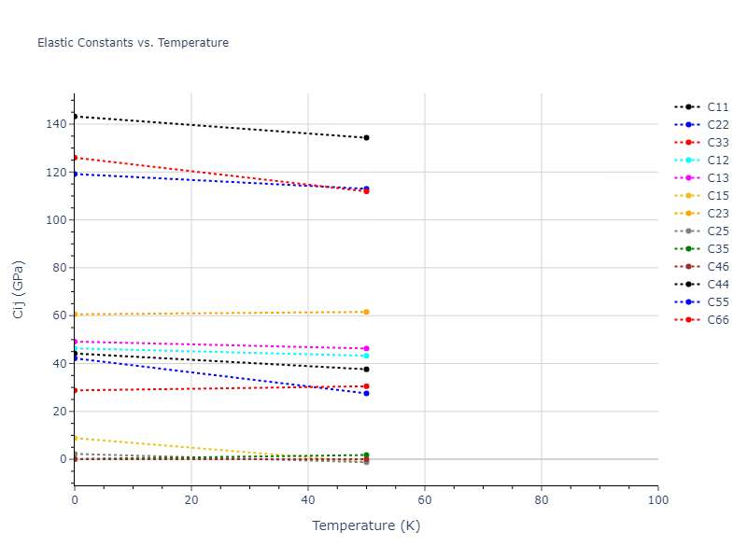Click the Cij (GPa) y-axis title
747x560 pixels.
pos(19,288)
